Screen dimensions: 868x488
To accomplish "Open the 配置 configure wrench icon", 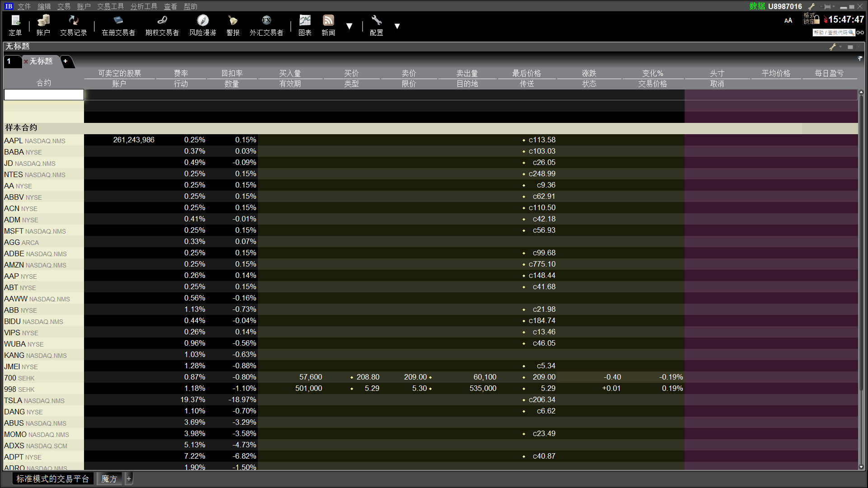I will click(x=376, y=25).
